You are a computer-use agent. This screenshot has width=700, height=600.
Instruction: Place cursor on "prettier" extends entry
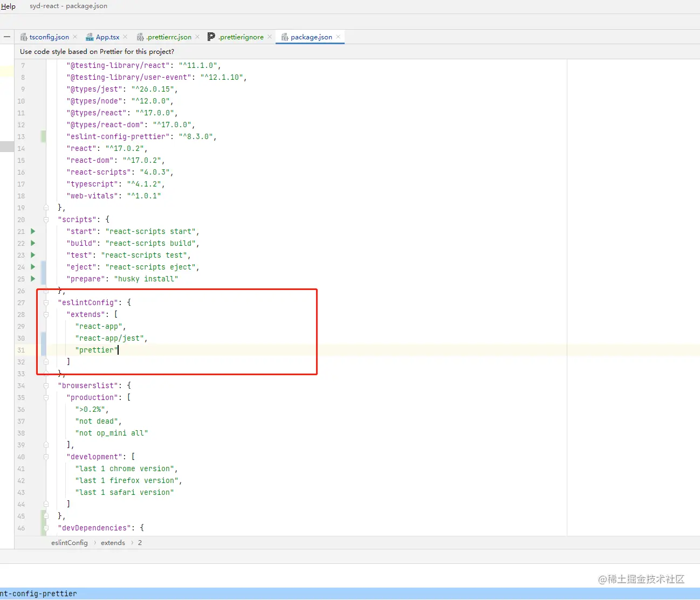coord(97,350)
